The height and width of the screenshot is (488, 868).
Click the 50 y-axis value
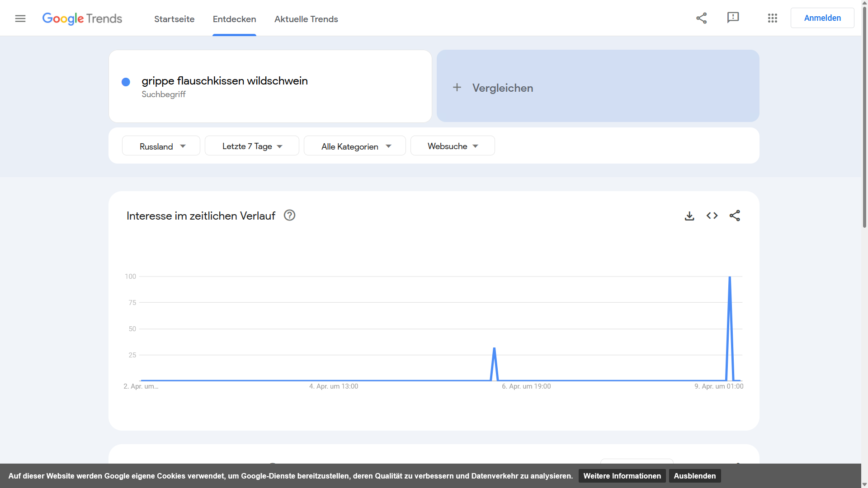(x=132, y=329)
